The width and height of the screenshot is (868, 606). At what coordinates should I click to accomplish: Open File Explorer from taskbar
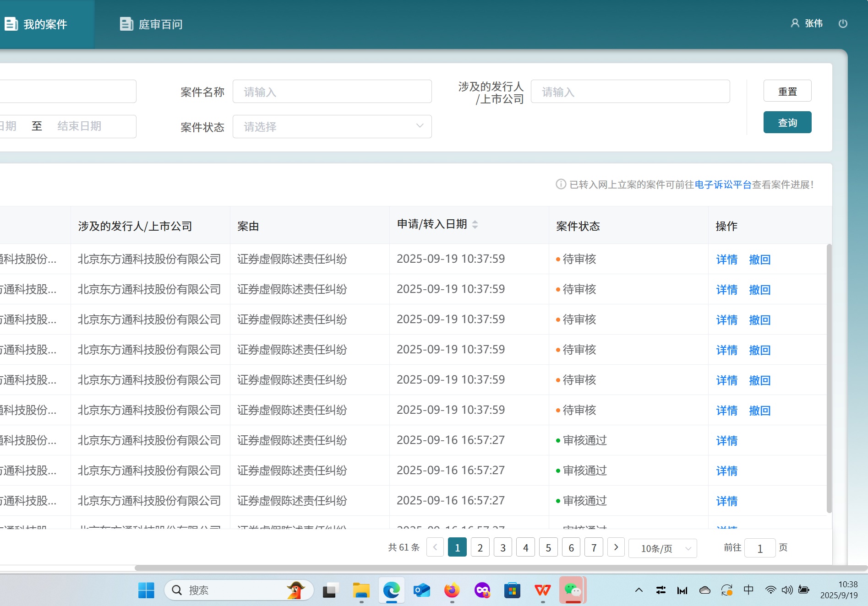(x=361, y=590)
